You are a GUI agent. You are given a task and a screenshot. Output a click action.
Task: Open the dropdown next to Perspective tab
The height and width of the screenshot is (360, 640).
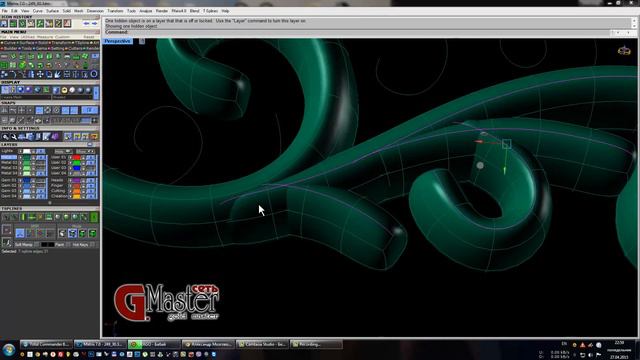[142, 41]
